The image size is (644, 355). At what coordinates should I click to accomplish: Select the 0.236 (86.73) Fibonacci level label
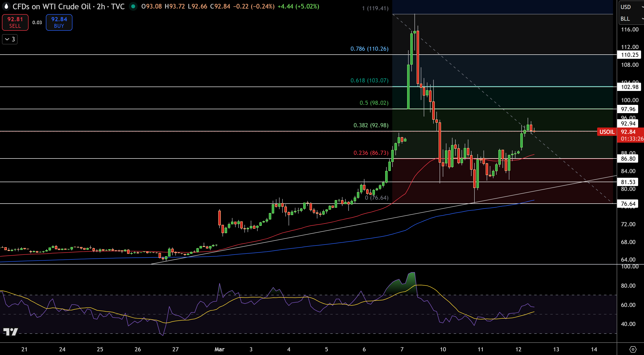pyautogui.click(x=371, y=153)
